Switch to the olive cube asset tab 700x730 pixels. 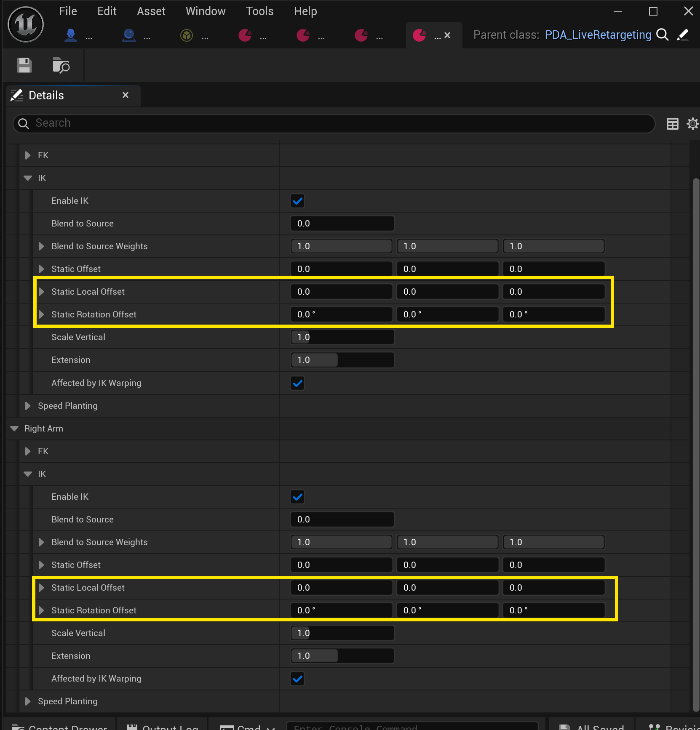pyautogui.click(x=187, y=35)
